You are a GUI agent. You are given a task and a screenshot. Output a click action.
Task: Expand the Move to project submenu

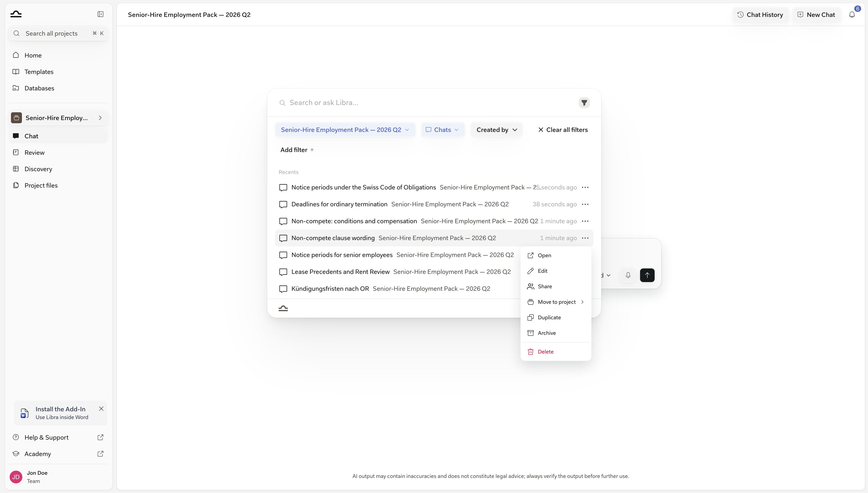[x=556, y=302]
